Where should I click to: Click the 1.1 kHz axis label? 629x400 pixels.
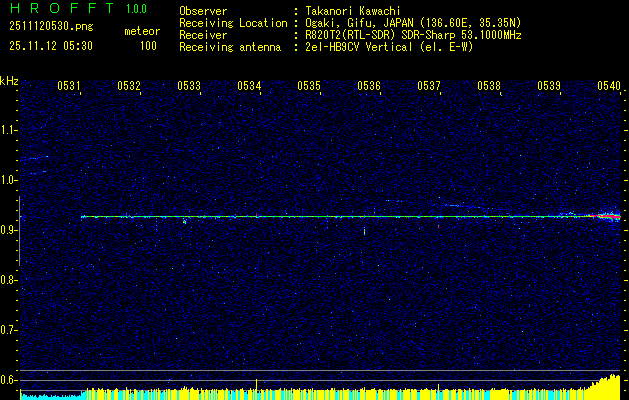8,130
